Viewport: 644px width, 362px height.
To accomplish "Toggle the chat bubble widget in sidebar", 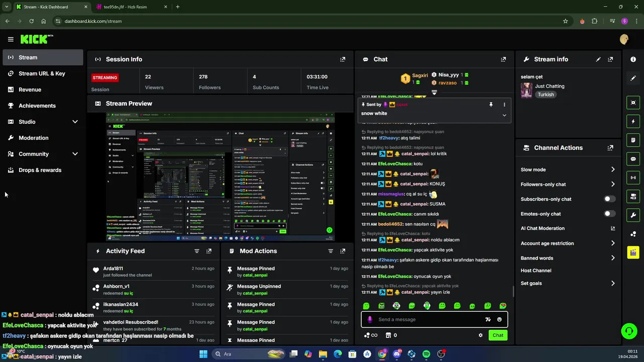I will [x=633, y=159].
